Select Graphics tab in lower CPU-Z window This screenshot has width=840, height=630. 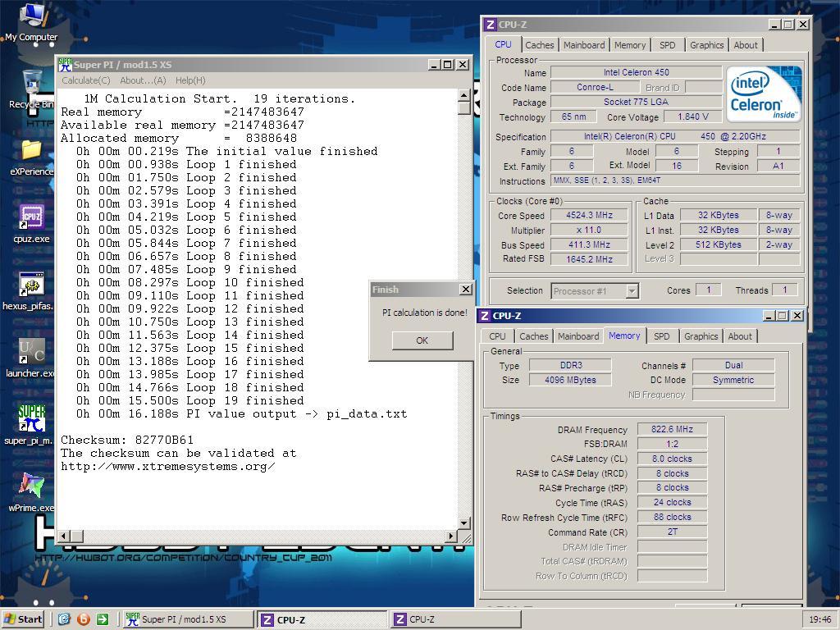[x=701, y=336]
